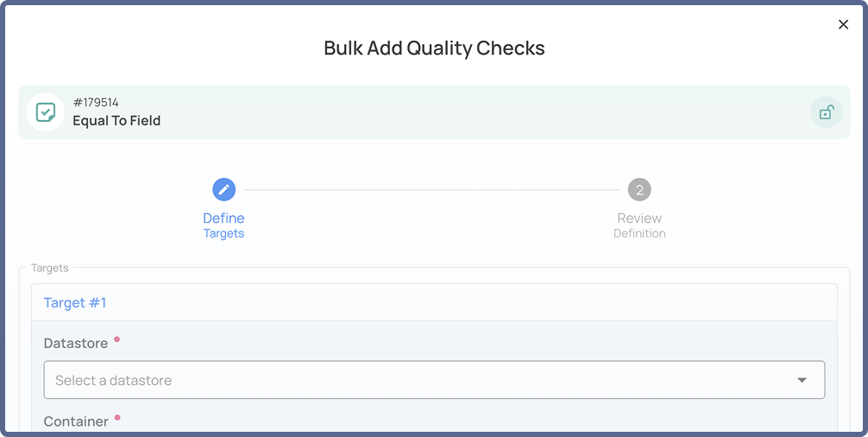Click the Bulk Add Quality Checks title
This screenshot has width=868, height=437.
pyautogui.click(x=434, y=48)
